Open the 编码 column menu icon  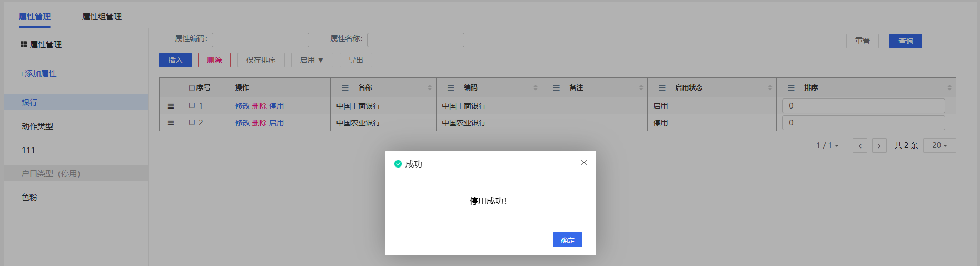(x=451, y=88)
